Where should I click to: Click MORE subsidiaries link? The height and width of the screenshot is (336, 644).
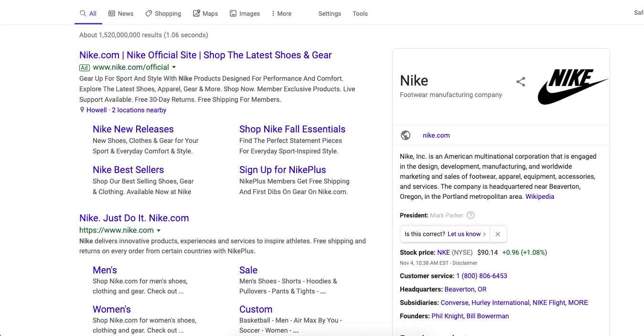click(x=579, y=303)
